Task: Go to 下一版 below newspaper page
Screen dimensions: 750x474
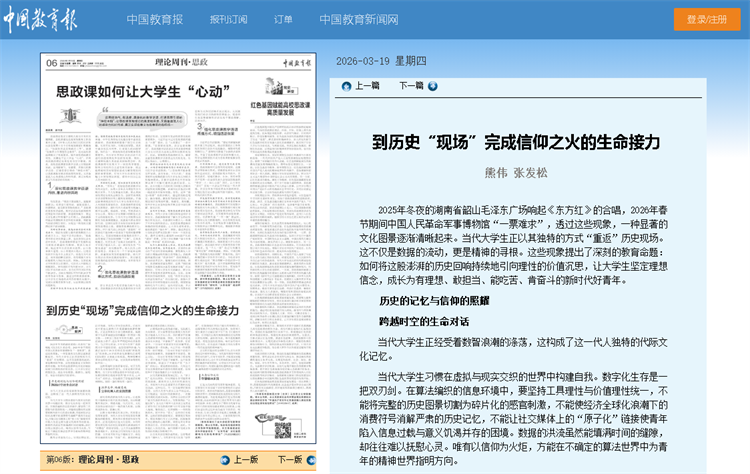Action: pyautogui.click(x=290, y=460)
